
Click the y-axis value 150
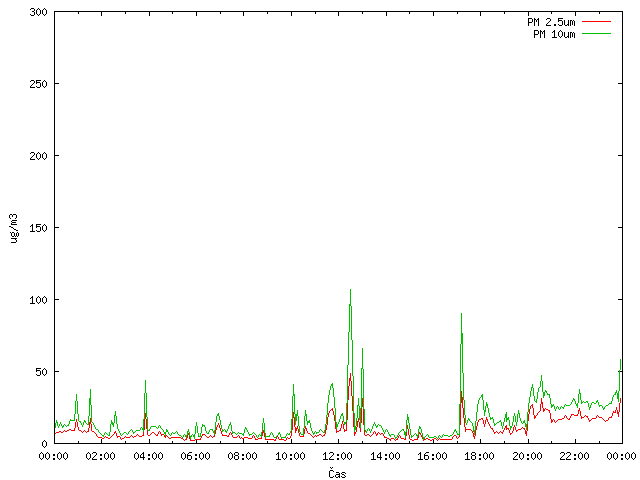(x=38, y=228)
